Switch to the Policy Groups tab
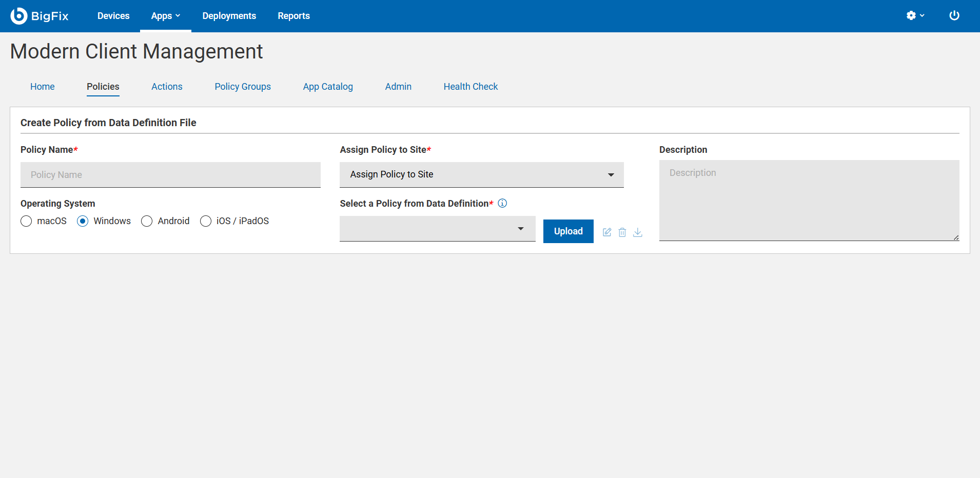This screenshot has height=478, width=980. 243,87
